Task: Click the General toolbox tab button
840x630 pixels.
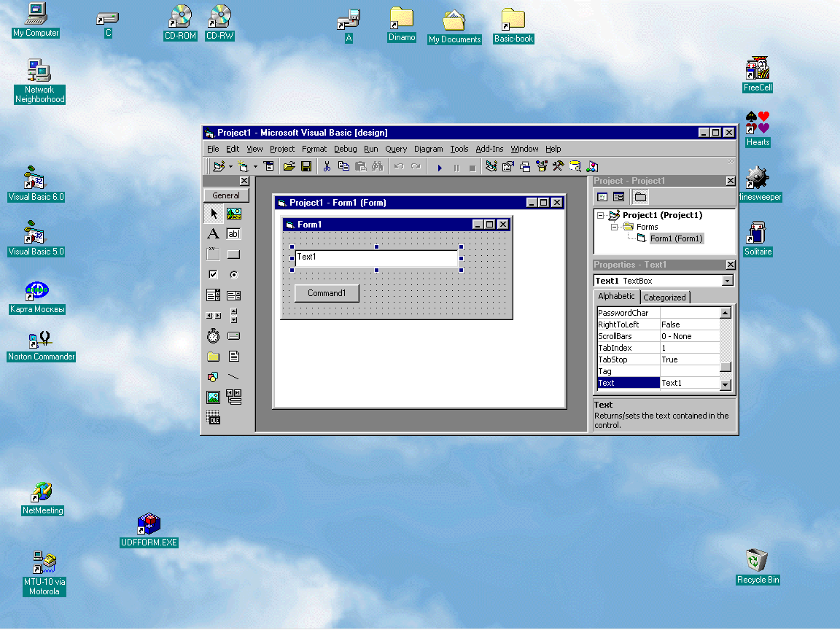Action: pos(226,195)
